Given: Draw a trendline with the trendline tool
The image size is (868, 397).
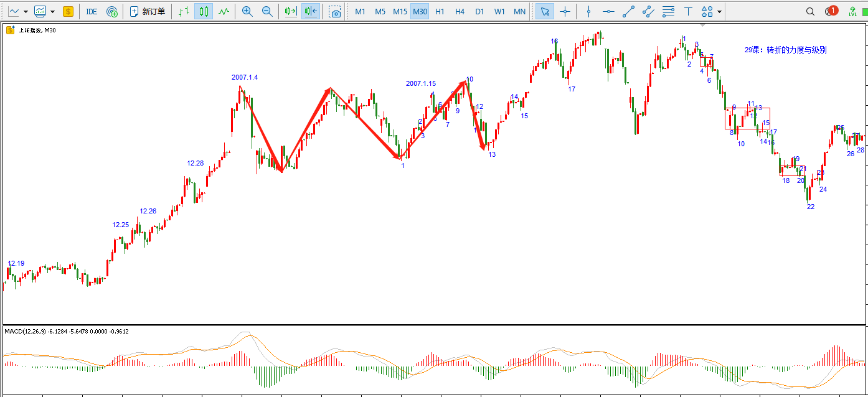Looking at the screenshot, I should point(629,11).
